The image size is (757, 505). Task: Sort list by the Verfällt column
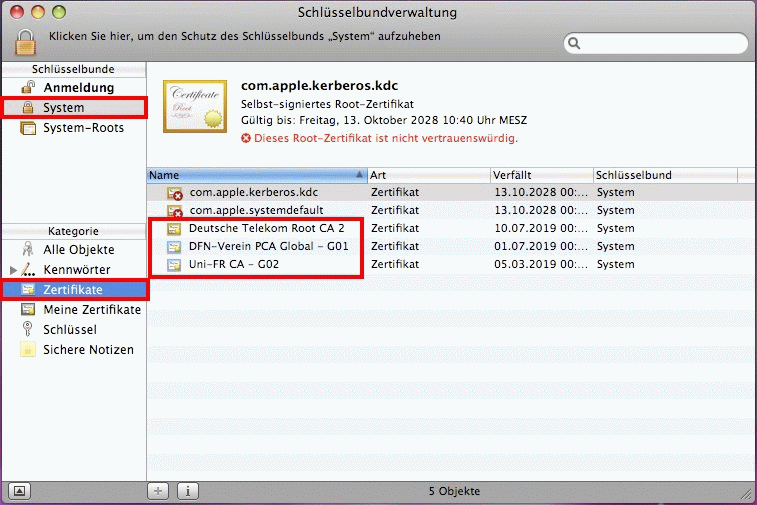tap(542, 175)
